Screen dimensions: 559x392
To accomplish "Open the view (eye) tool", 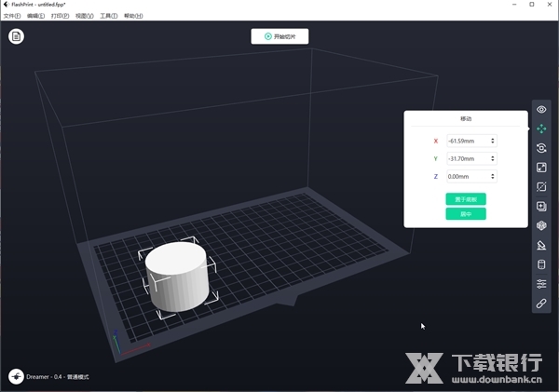I will (541, 109).
